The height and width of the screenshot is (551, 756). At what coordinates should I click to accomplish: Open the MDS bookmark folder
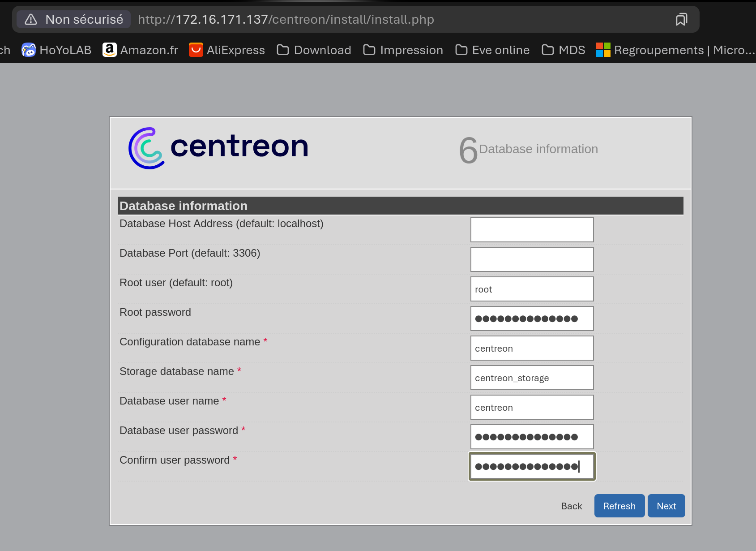coord(563,50)
